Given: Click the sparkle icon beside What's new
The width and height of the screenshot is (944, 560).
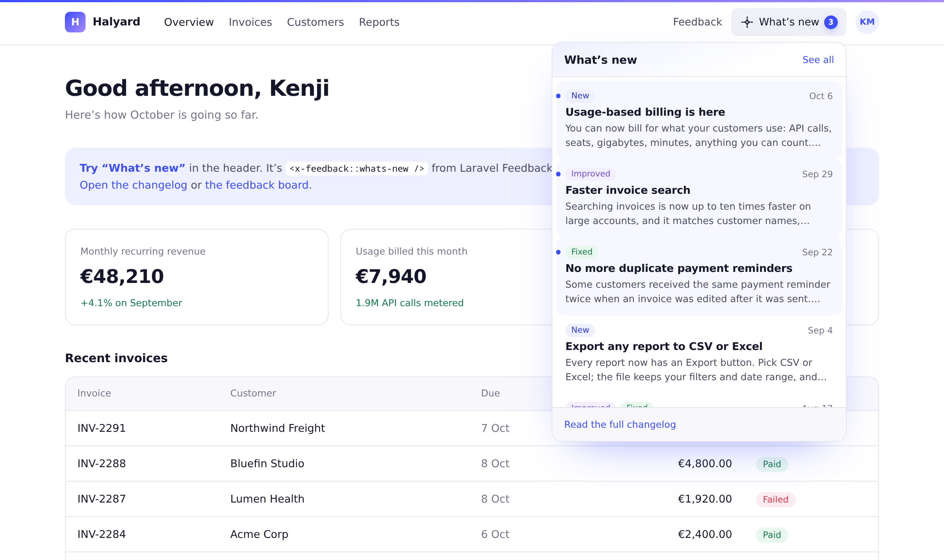Looking at the screenshot, I should coord(747,22).
